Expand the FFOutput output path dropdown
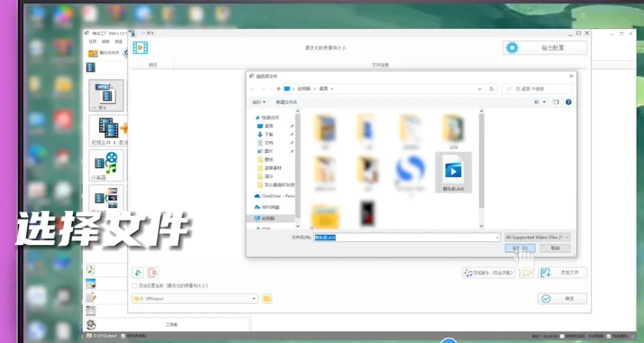The height and width of the screenshot is (343, 644). [254, 298]
